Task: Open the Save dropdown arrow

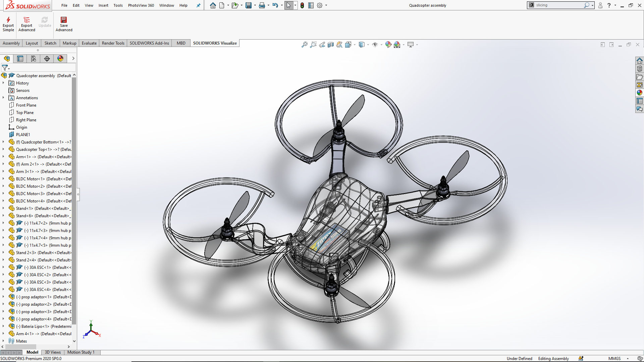Action: 255,5
